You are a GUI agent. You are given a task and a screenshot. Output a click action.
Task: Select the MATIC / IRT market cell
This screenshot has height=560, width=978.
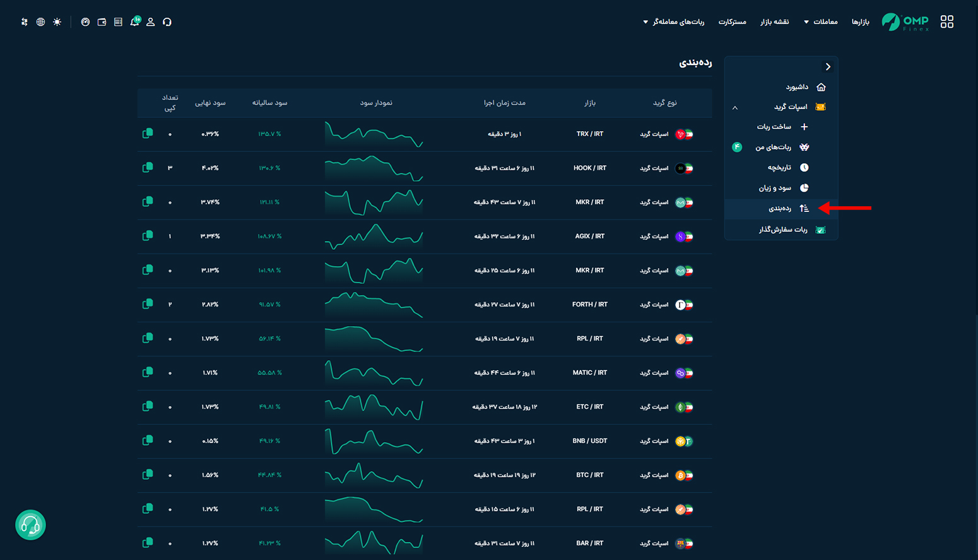pos(590,373)
